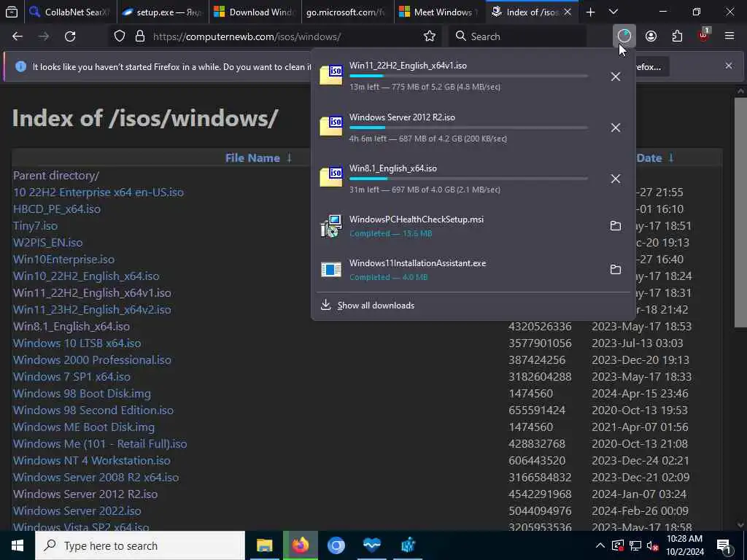Show Windows11InstallationAssistant.exe in folder
The height and width of the screenshot is (560, 747).
616,270
